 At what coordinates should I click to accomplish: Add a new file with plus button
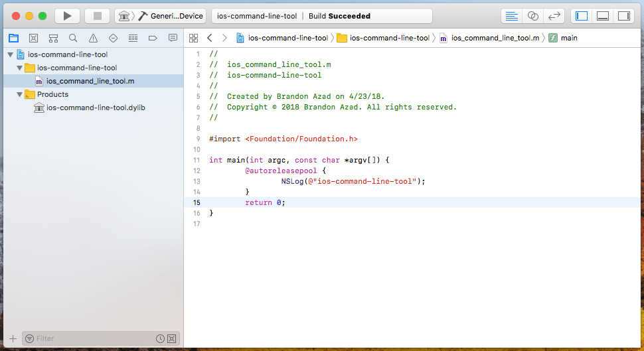pyautogui.click(x=13, y=338)
